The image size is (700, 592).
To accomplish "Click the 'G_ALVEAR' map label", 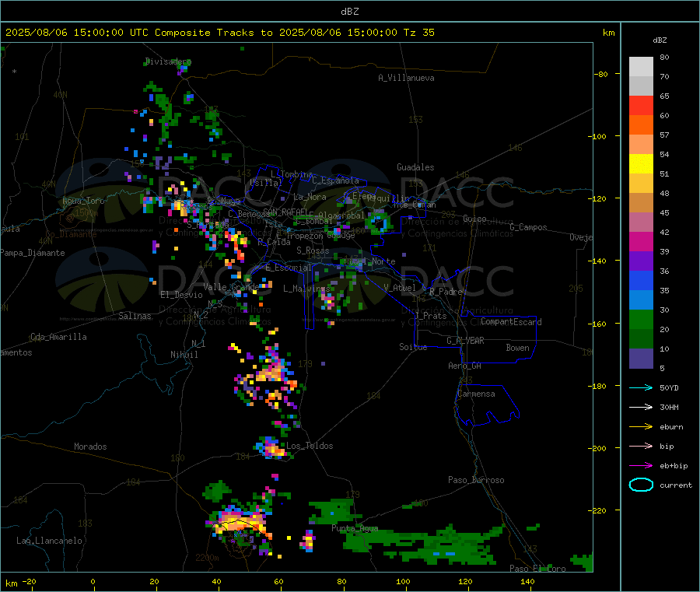I will click(x=465, y=341).
